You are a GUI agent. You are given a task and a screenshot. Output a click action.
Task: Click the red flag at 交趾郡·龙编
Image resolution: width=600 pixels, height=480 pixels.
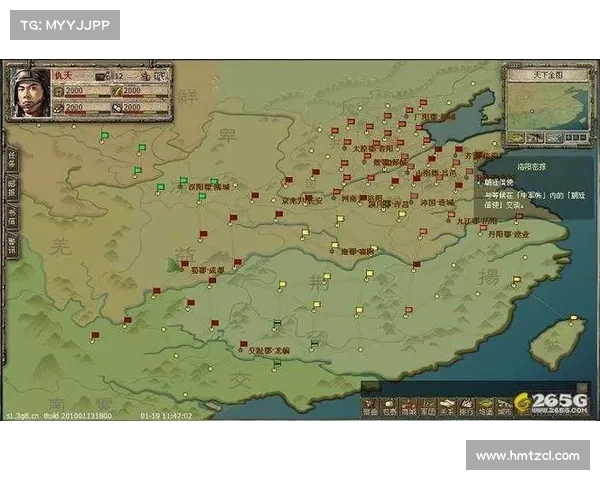click(244, 344)
